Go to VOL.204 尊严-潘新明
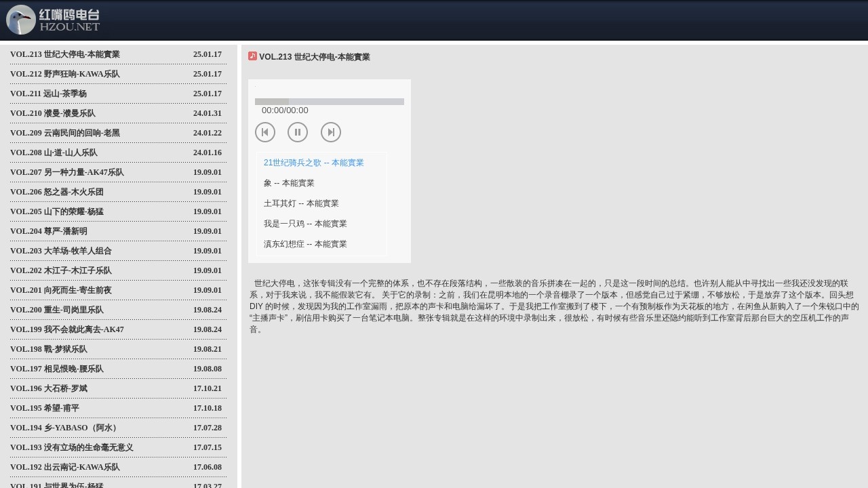 pos(49,231)
